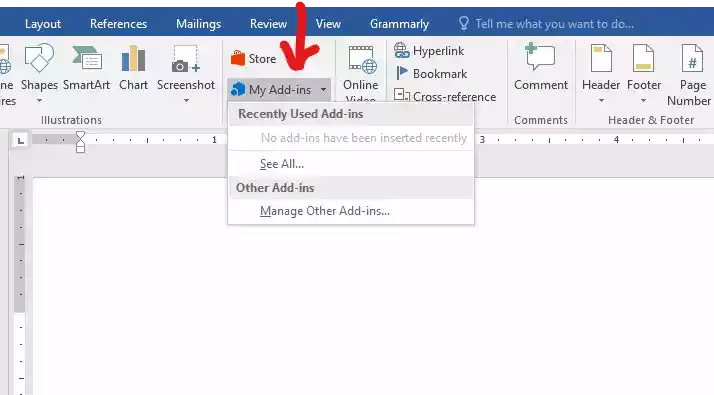
Task: Insert a Hyperlink
Action: click(429, 51)
